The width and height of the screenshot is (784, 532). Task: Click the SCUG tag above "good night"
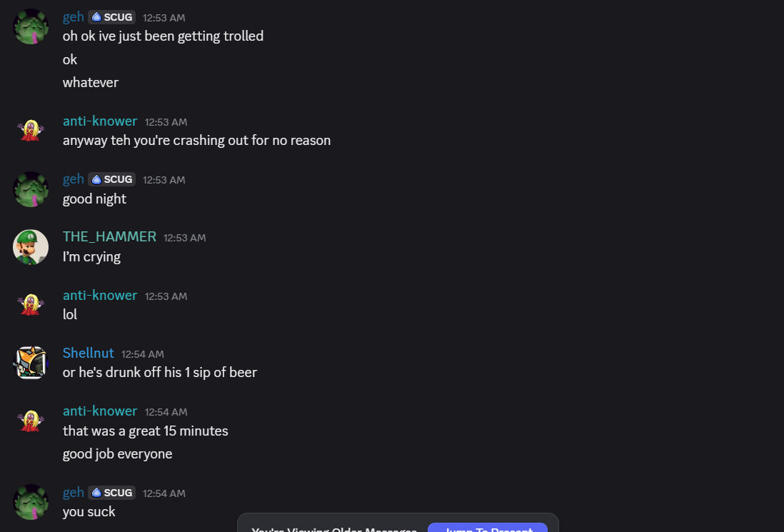coord(111,179)
